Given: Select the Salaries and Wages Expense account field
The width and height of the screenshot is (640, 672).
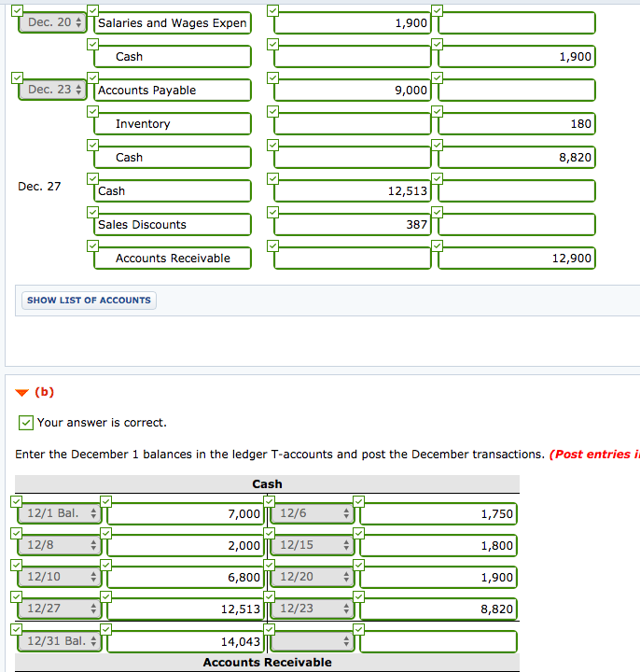Looking at the screenshot, I should click(x=173, y=22).
